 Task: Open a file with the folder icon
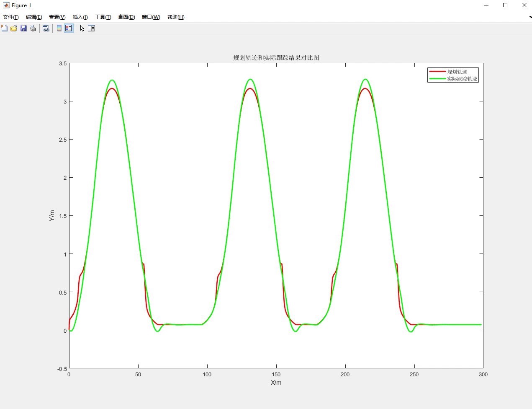pos(14,28)
